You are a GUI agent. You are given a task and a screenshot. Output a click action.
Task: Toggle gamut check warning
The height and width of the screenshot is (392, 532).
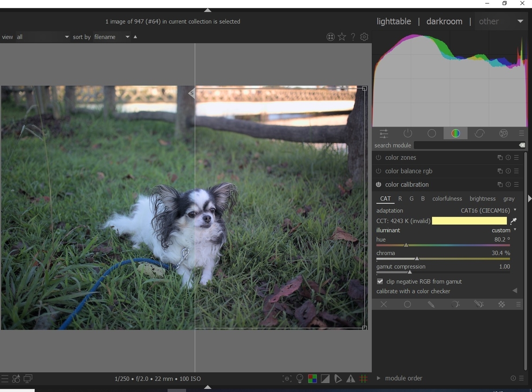tap(351, 379)
